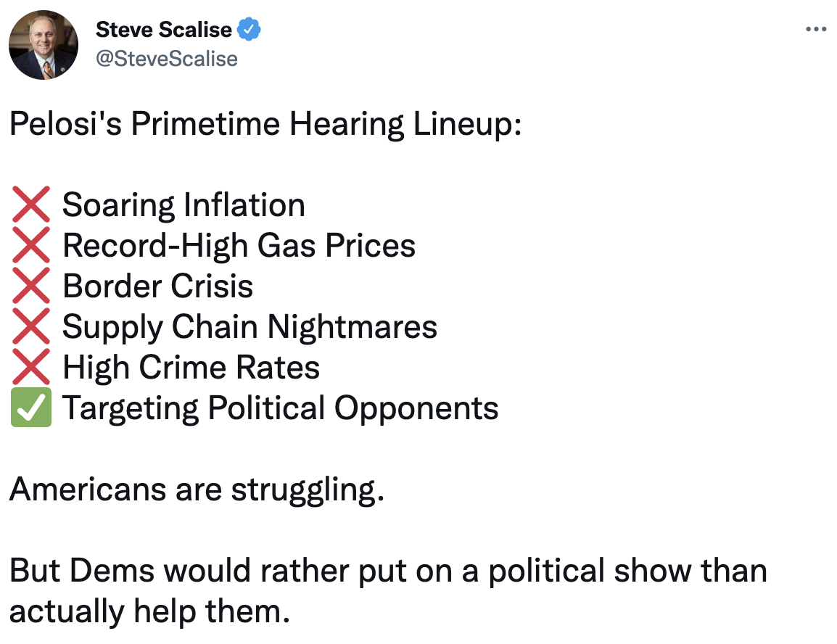Screen dimensions: 837x644
Task: Click the "Targeting Political Opponents" text
Action: (280, 408)
